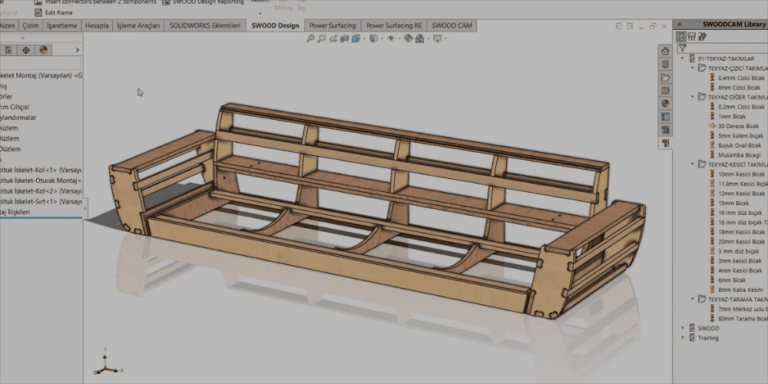This screenshot has width=768, height=384.
Task: Select the Musamba Bicagi tool
Action: click(x=739, y=155)
